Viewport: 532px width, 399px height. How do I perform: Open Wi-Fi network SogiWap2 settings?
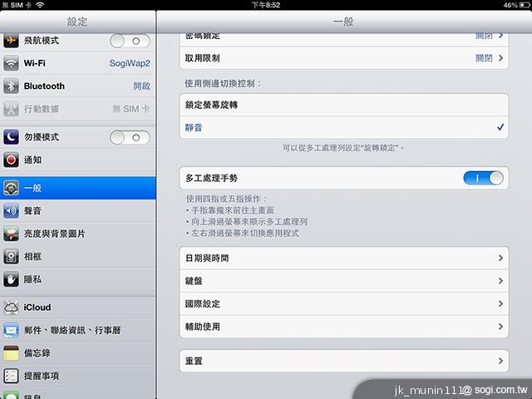click(77, 63)
